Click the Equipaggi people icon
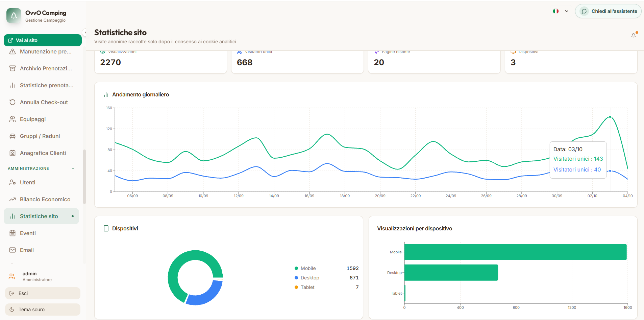The height and width of the screenshot is (320, 644). 13,119
